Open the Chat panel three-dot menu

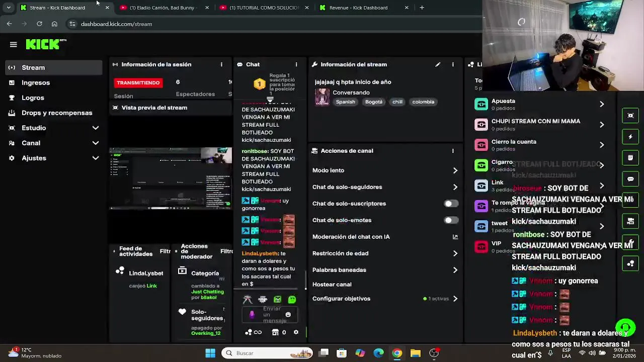click(x=296, y=64)
